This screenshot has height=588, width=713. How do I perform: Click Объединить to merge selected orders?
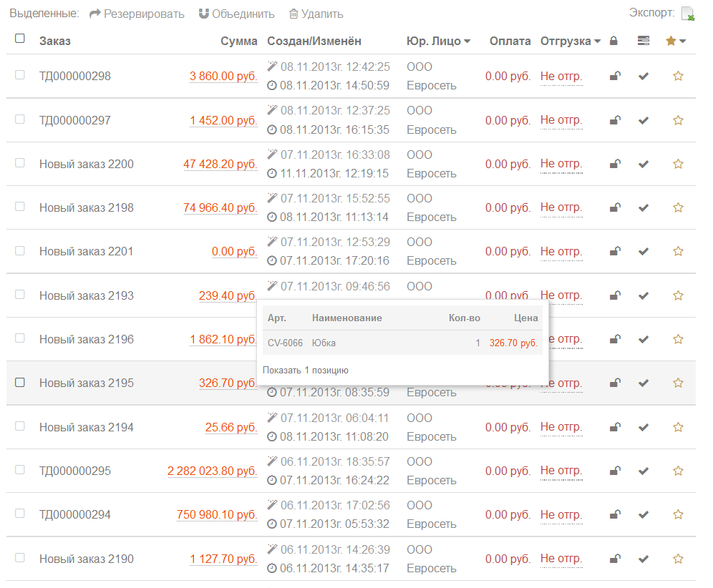pos(236,14)
